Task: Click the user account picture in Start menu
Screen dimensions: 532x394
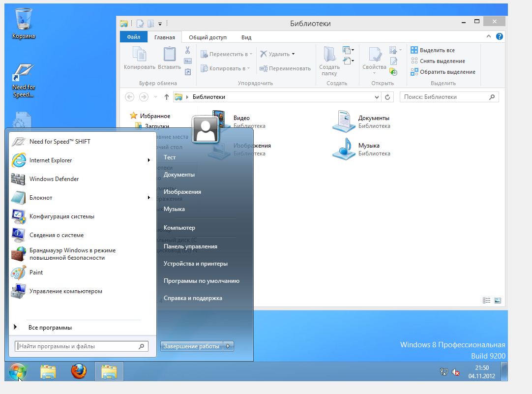Action: tap(205, 129)
